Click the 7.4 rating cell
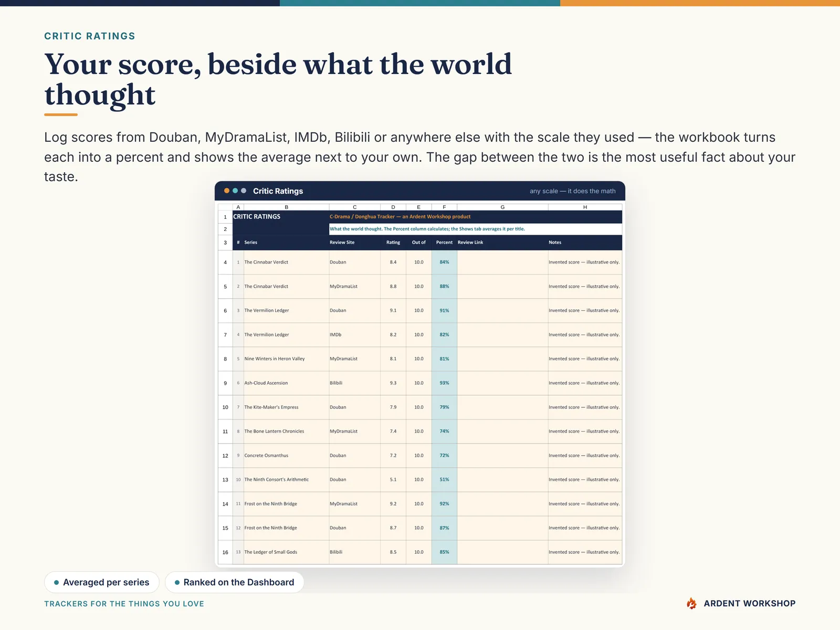The height and width of the screenshot is (630, 840). coord(393,431)
